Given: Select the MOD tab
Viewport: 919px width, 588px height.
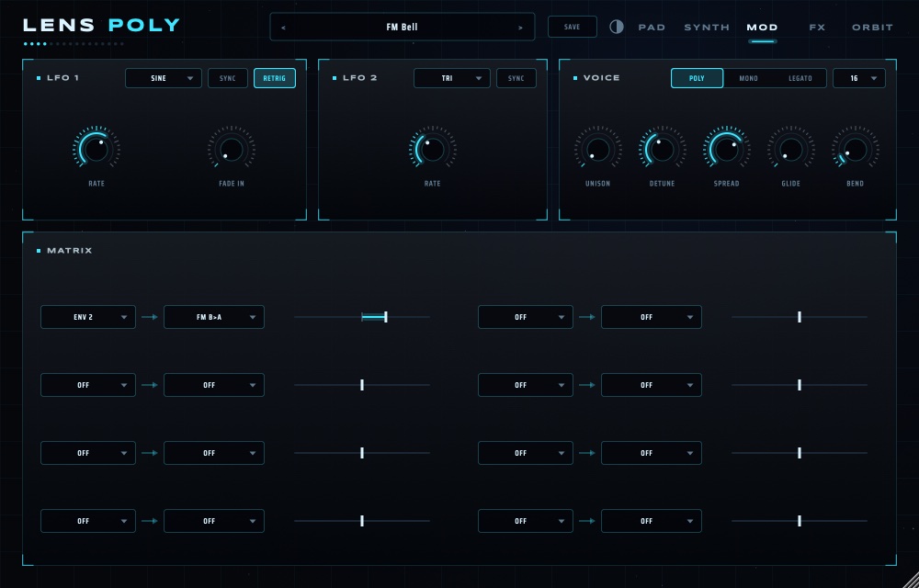Looking at the screenshot, I should [763, 28].
